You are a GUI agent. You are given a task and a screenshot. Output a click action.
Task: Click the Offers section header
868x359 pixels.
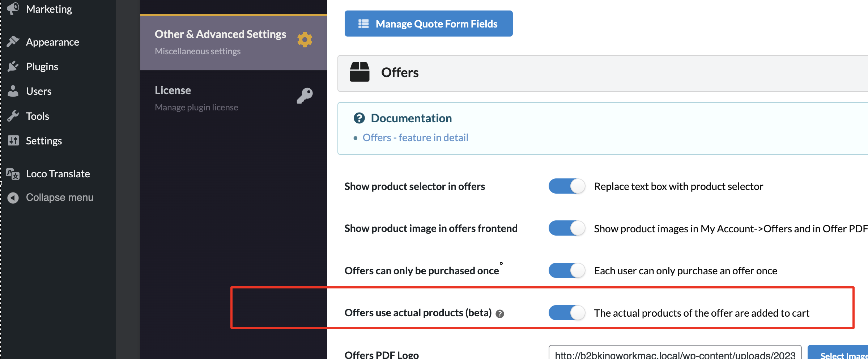pyautogui.click(x=603, y=73)
